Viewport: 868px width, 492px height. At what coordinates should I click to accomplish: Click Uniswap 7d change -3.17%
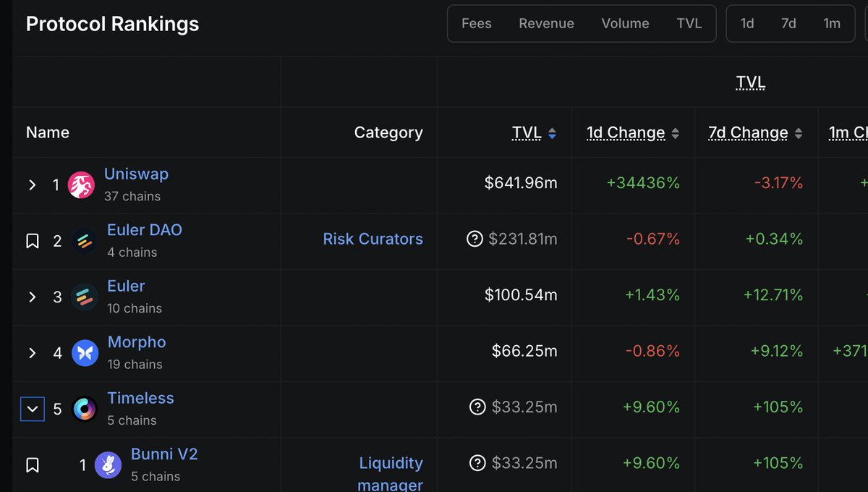point(778,183)
